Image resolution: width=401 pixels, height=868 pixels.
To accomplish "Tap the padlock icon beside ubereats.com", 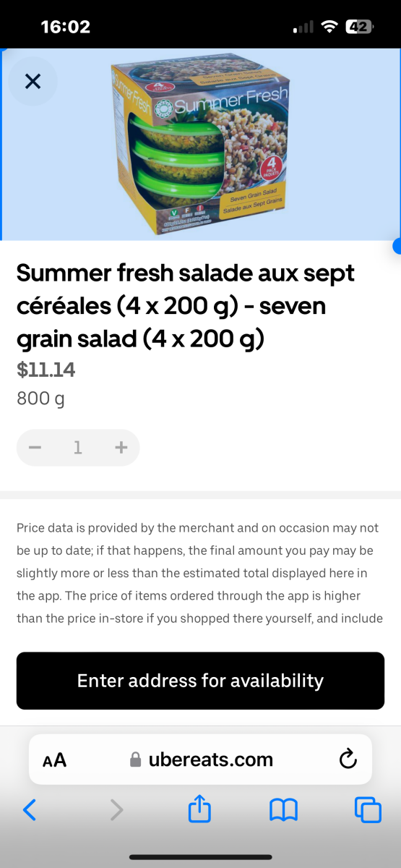I will click(x=134, y=759).
